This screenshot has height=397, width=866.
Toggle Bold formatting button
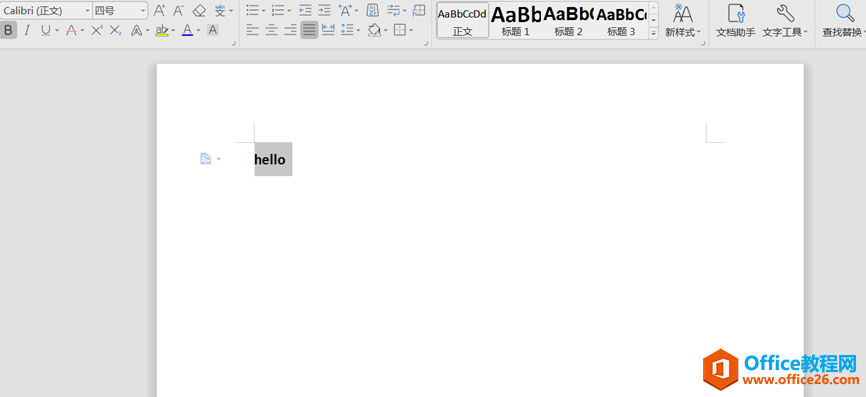point(8,30)
